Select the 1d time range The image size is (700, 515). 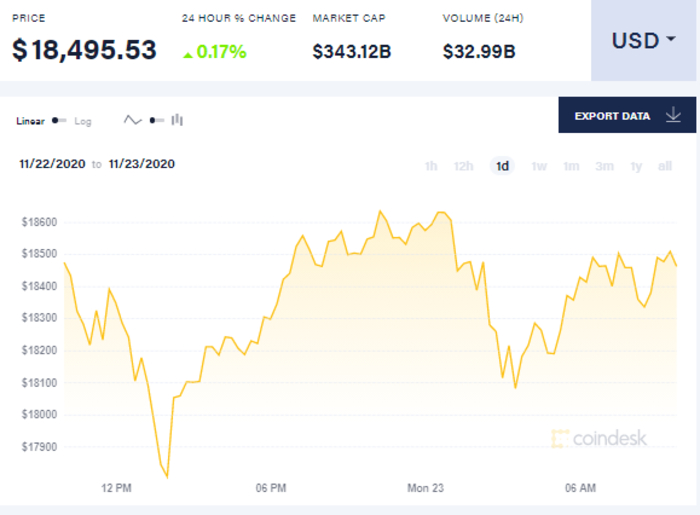(x=502, y=166)
